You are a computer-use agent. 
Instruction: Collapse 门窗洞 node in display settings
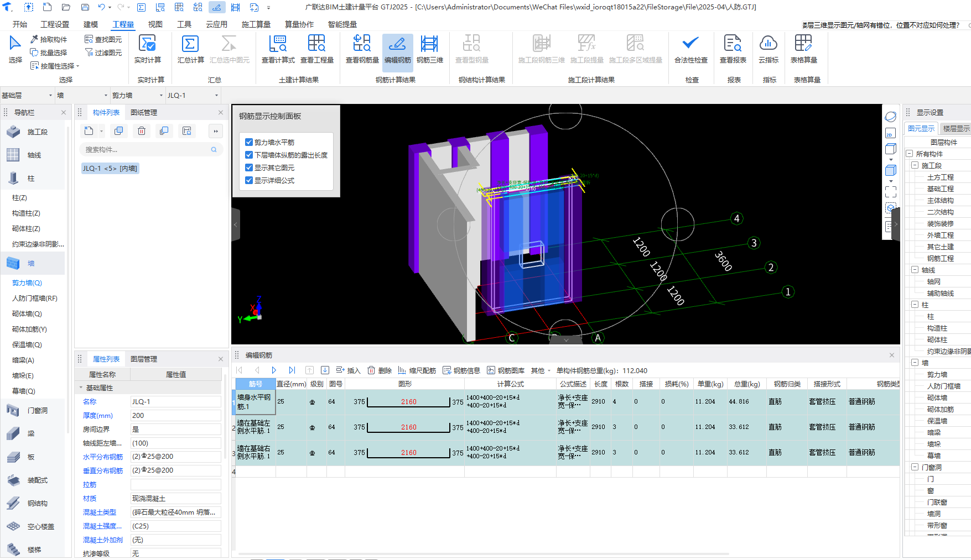tap(915, 467)
